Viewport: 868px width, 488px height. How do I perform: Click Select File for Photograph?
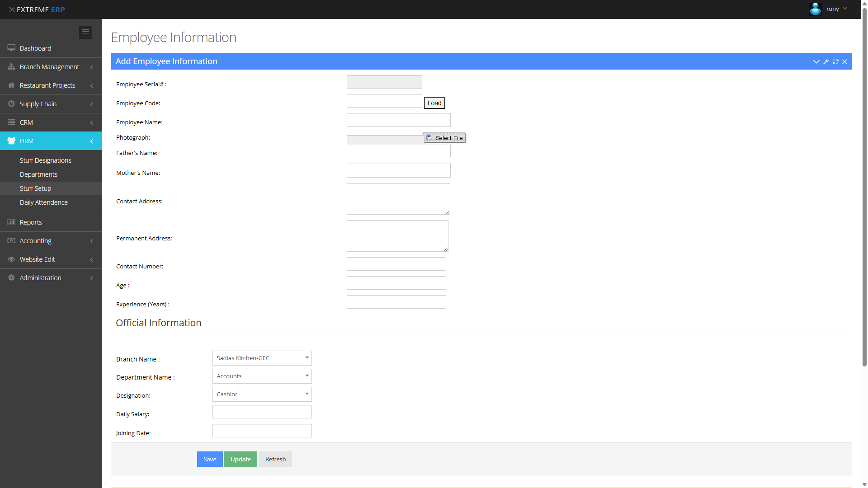pyautogui.click(x=445, y=138)
